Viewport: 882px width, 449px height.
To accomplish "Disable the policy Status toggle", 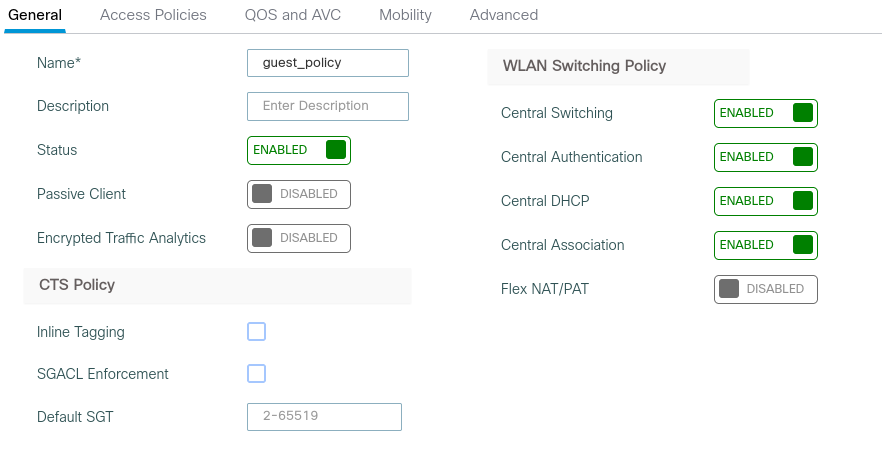I will pyautogui.click(x=298, y=150).
